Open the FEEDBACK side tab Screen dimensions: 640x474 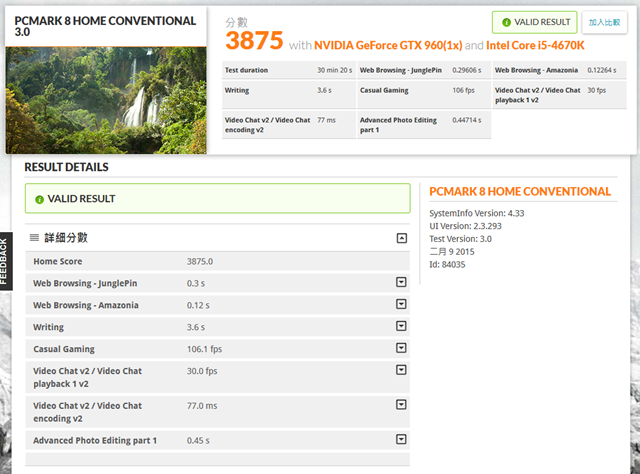(6, 261)
